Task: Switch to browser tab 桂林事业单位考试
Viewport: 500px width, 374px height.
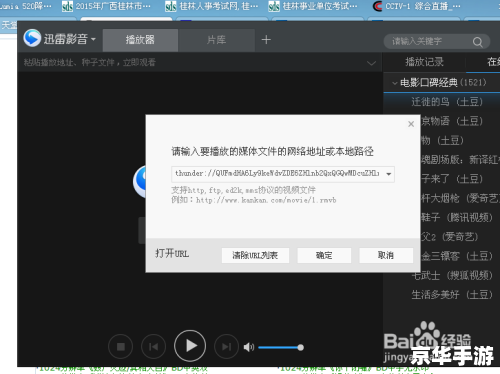Action: 313,6
